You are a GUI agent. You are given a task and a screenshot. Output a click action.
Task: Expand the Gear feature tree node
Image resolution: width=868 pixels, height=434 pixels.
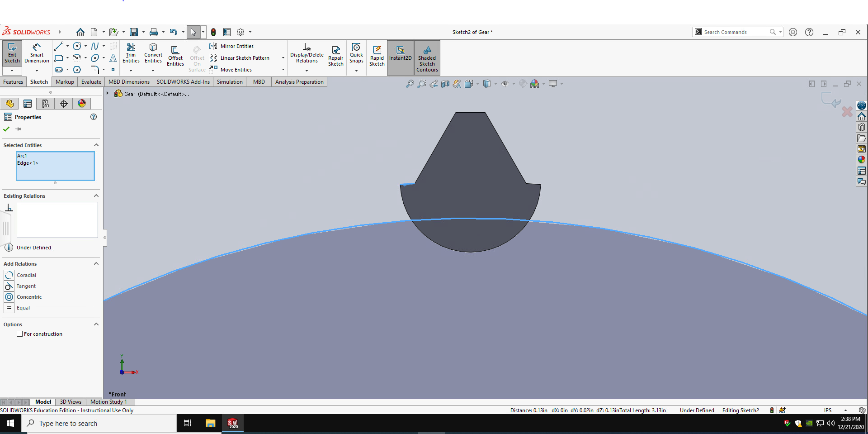coord(108,94)
